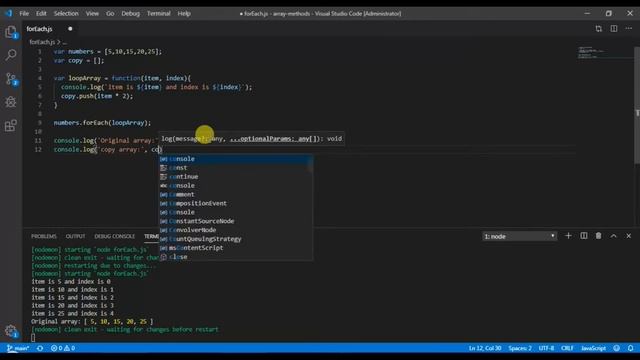Click the main branch indicator in the status bar
Viewport: 640px width, 360px height.
click(18, 348)
